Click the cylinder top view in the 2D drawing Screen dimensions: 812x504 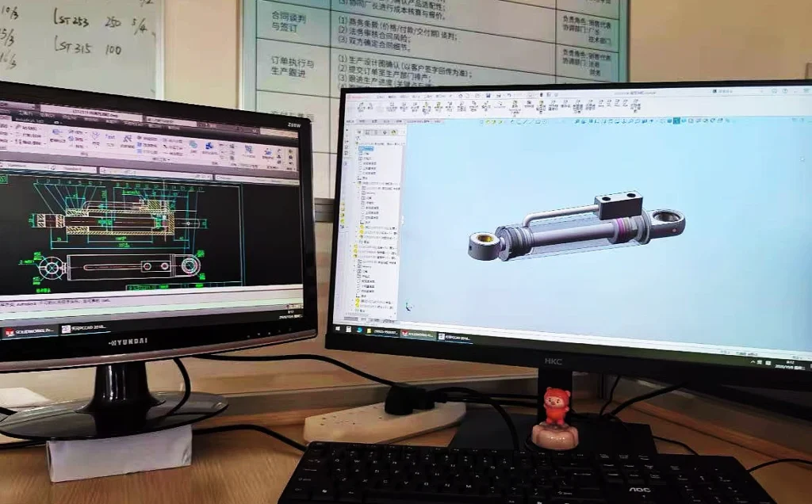click(119, 267)
